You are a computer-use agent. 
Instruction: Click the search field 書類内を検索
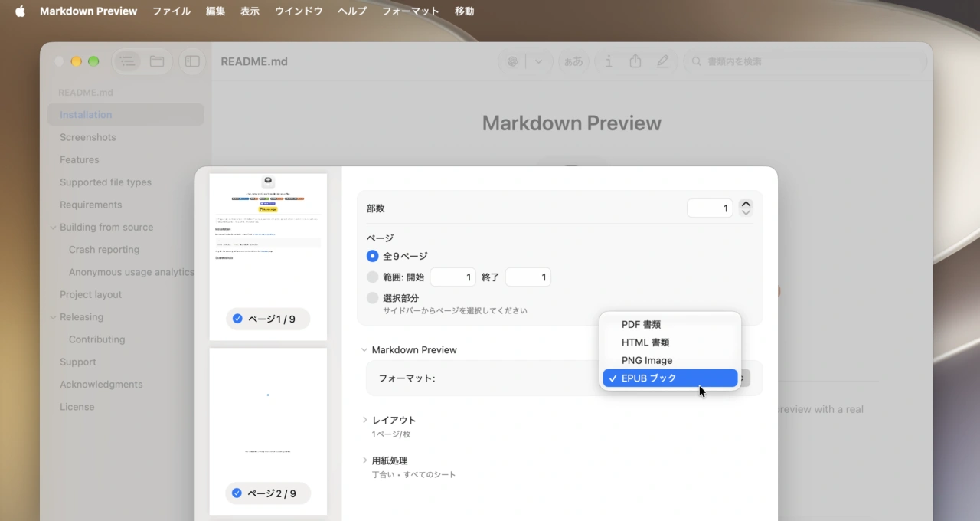(805, 61)
